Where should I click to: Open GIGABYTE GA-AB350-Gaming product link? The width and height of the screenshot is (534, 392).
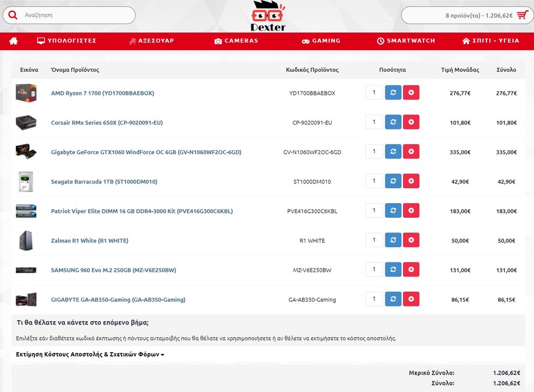pos(118,299)
